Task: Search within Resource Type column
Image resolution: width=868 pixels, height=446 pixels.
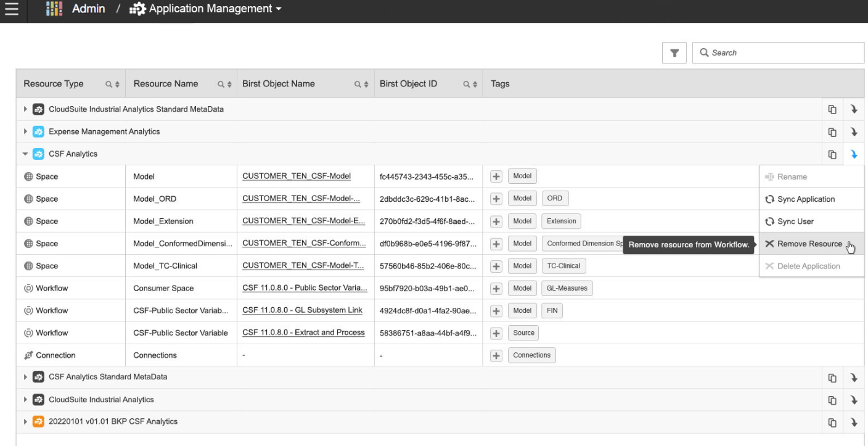Action: (x=108, y=85)
